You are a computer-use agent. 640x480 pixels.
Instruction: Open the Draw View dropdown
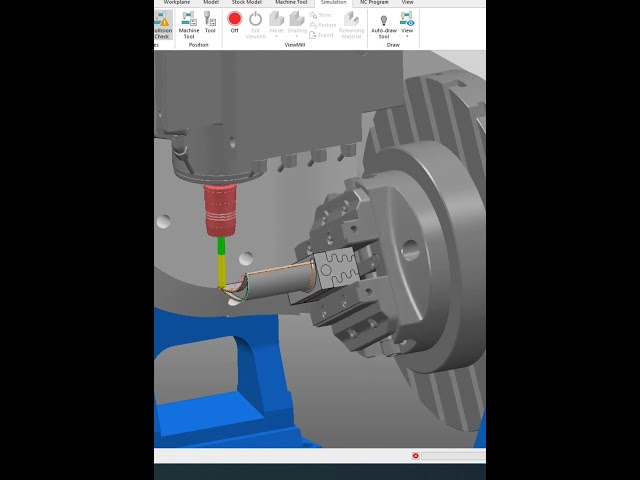407,25
